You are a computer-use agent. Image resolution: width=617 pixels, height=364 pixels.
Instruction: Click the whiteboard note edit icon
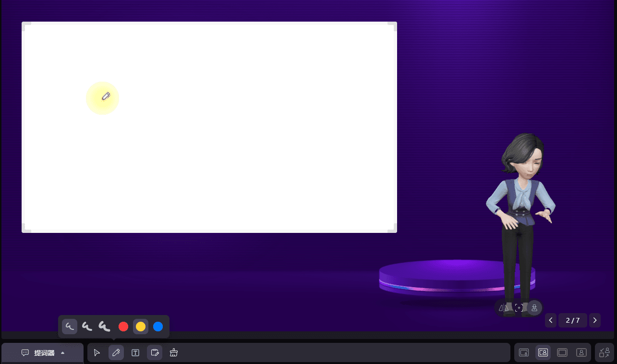tap(155, 353)
